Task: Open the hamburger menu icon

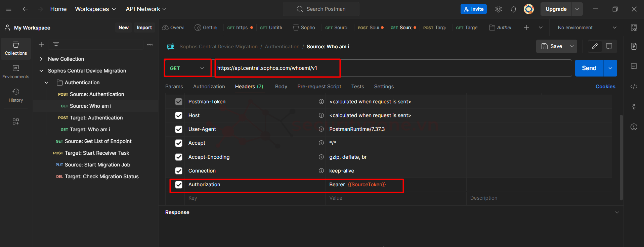Action: (x=9, y=9)
